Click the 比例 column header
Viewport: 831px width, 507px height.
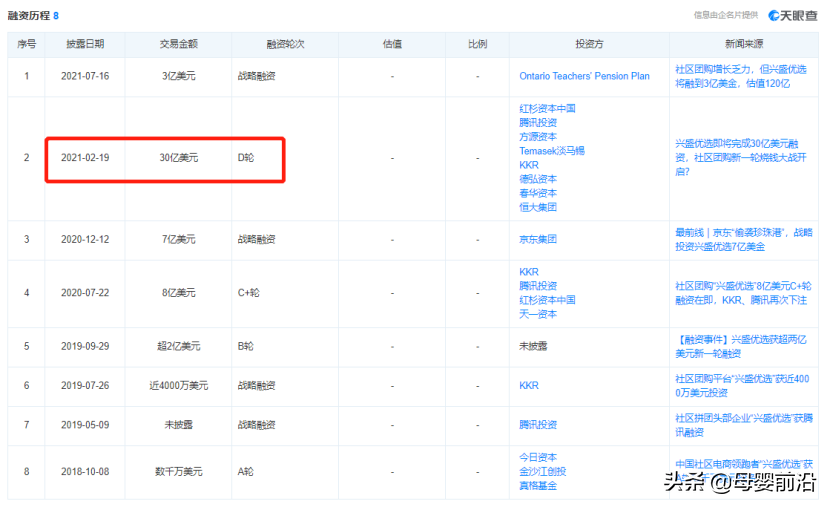coord(478,45)
